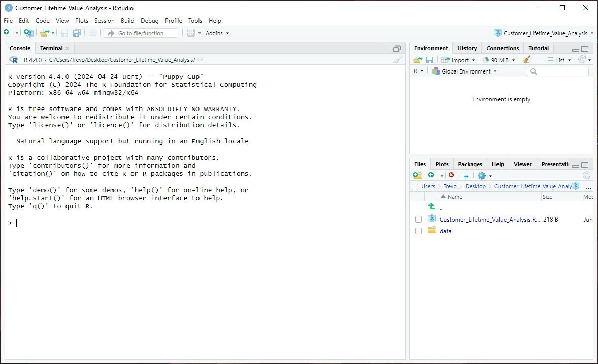The height and width of the screenshot is (364, 598).
Task: Expand the recent files dropdown arrow
Action: (x=53, y=33)
